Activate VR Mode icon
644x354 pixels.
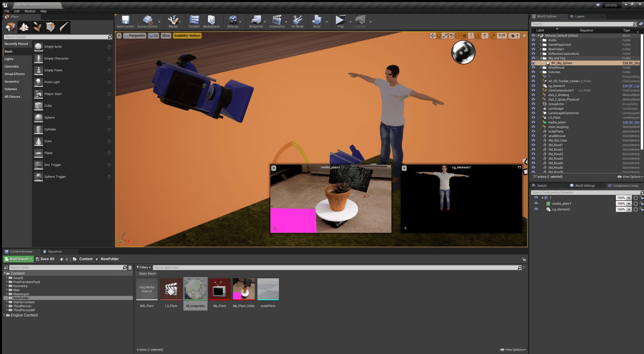tap(297, 22)
